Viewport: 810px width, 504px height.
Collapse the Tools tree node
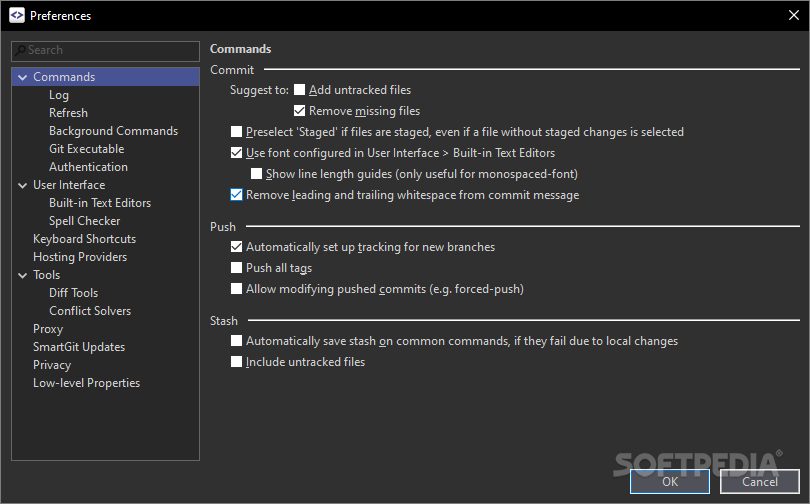pos(22,275)
